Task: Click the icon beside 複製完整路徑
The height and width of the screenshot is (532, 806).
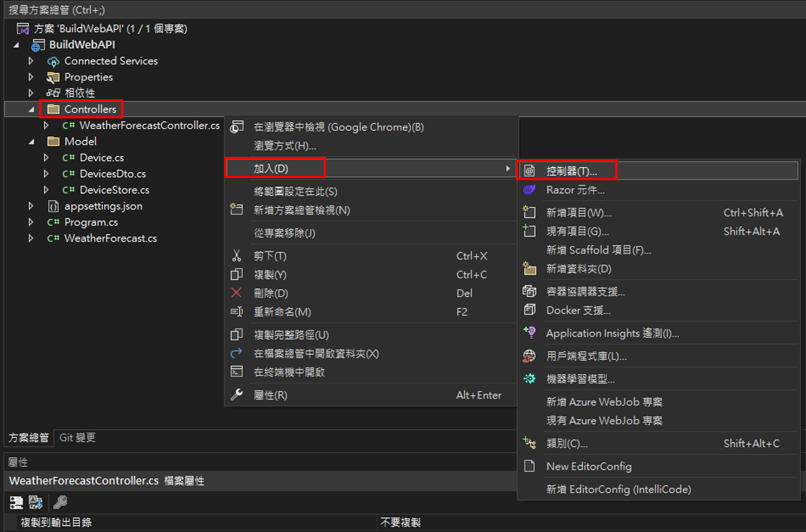Action: [237, 334]
